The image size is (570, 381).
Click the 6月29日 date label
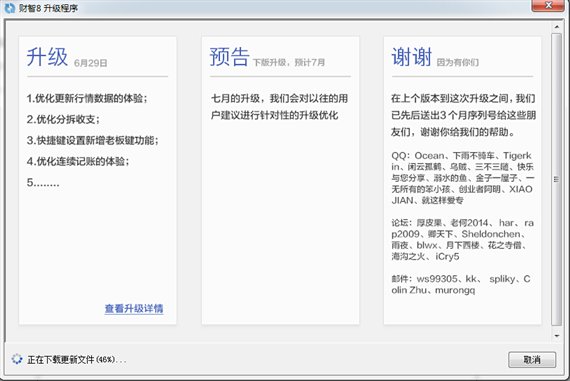click(91, 63)
